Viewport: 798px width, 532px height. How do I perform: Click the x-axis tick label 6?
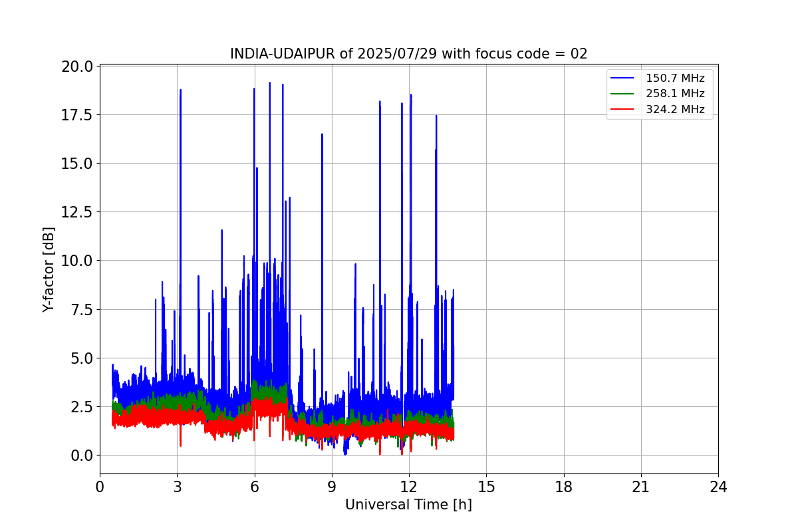(x=254, y=487)
